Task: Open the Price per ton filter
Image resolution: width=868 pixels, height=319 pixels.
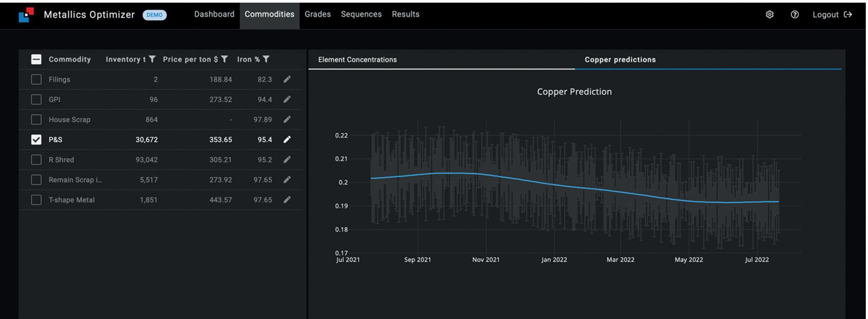Action: [224, 59]
